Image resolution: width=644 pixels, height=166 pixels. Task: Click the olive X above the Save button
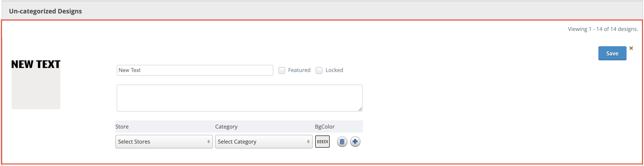click(x=631, y=48)
